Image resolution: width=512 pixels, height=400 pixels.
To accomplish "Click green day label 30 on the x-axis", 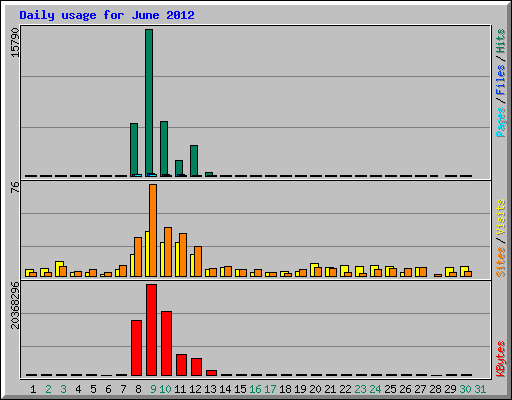I will pyautogui.click(x=465, y=389).
